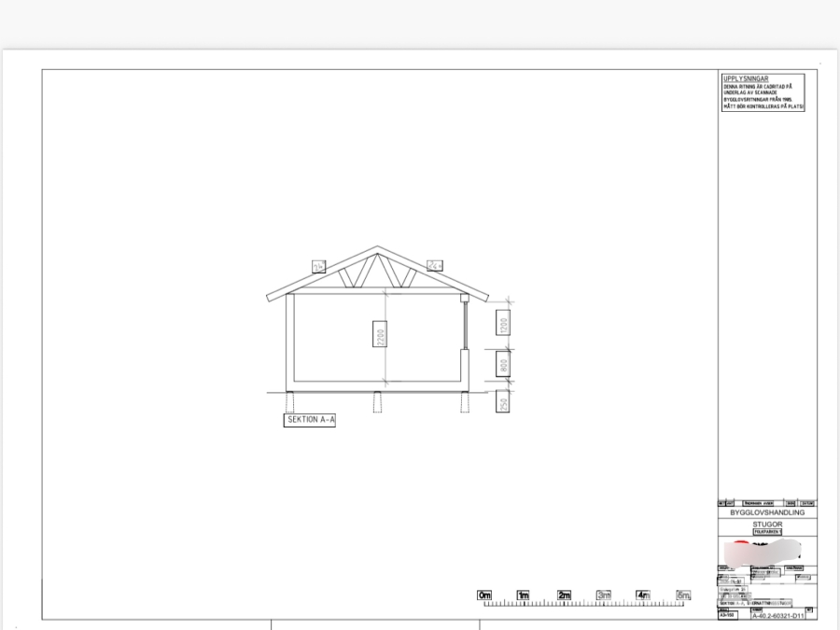The width and height of the screenshot is (840, 630).
Task: Click the left roof pitch 24° annotation
Action: 319,266
